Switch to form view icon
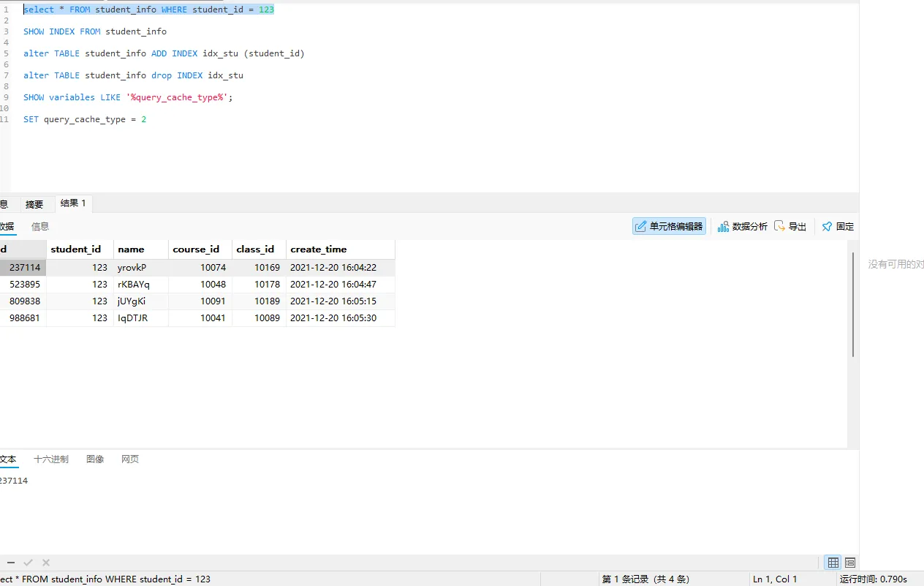924x586 pixels. point(850,563)
